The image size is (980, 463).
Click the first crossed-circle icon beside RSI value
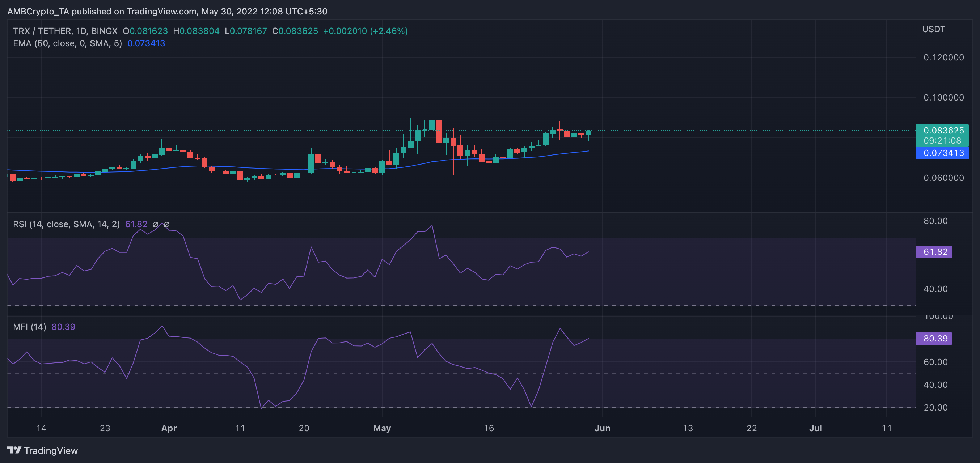pos(156,224)
